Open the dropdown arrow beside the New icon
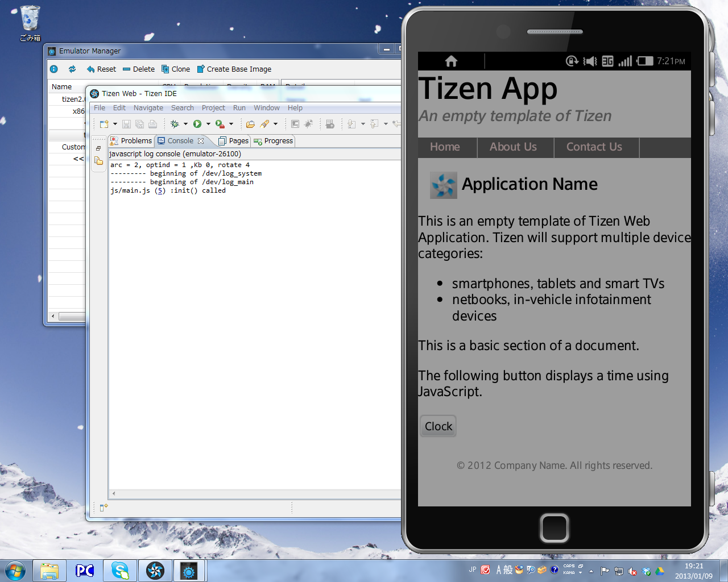 pyautogui.click(x=115, y=124)
